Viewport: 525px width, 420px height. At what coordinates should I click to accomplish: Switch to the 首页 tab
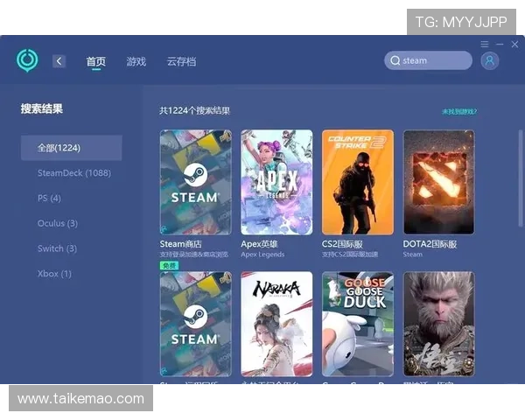95,62
